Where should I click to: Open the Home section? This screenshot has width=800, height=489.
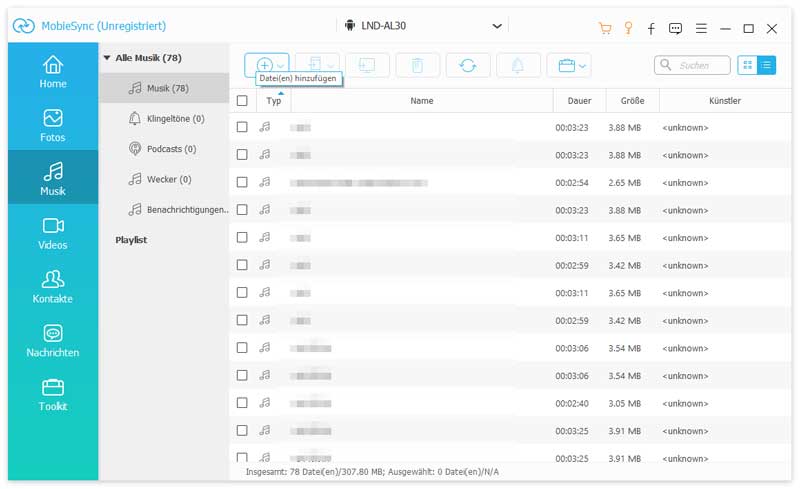53,72
